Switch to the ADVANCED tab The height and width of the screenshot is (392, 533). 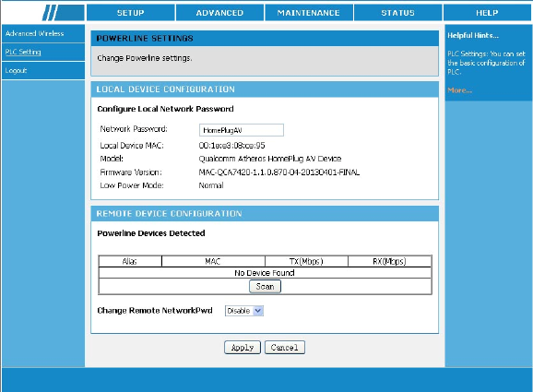[x=219, y=13]
